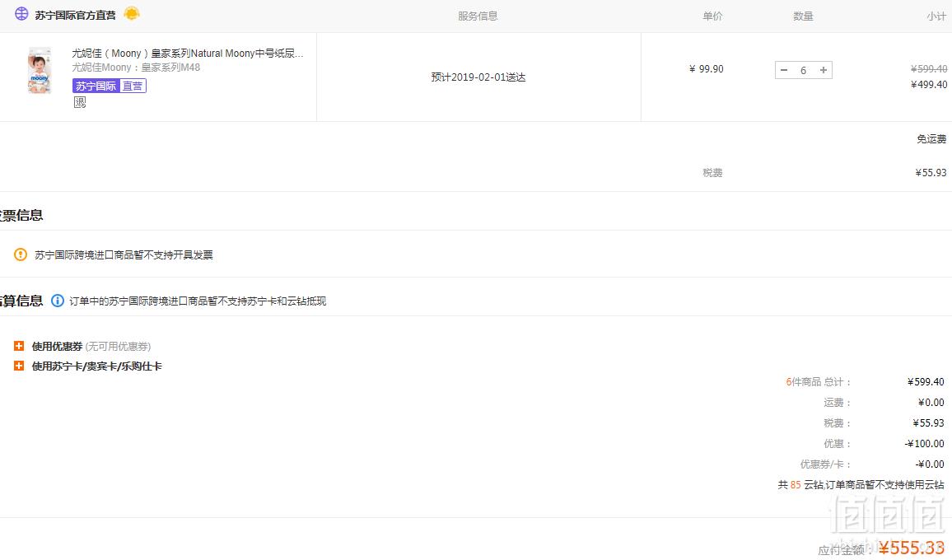
Task: Open the Moony diaper product thumbnail
Action: (x=40, y=71)
